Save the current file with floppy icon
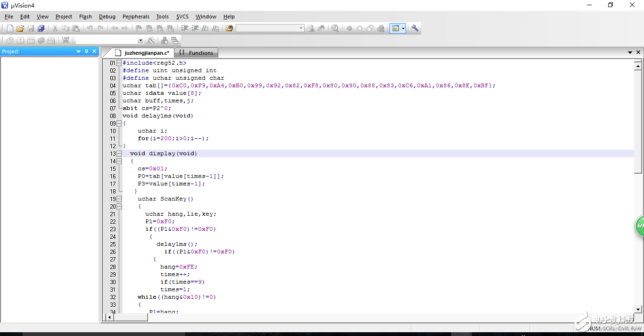Viewport: 644px width, 336px height. tap(31, 28)
